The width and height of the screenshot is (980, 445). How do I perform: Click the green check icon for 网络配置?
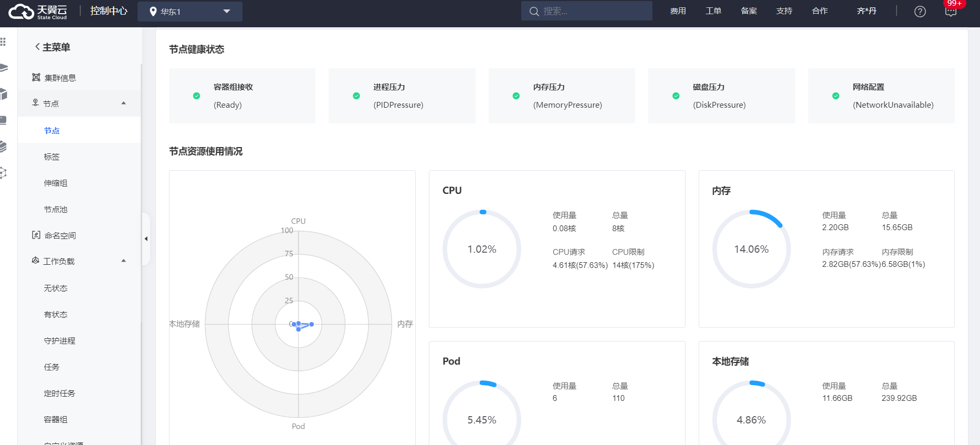coord(836,96)
